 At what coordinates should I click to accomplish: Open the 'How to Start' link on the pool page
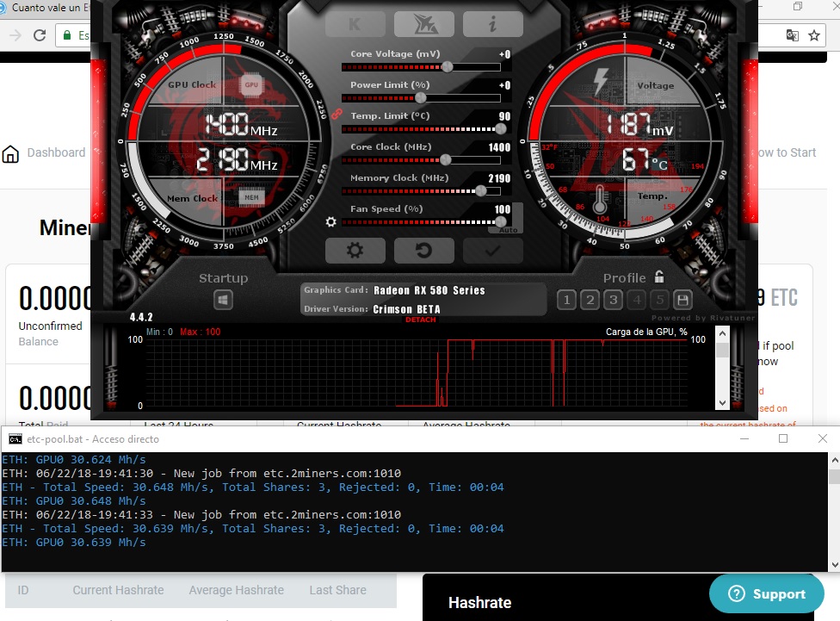pos(787,152)
